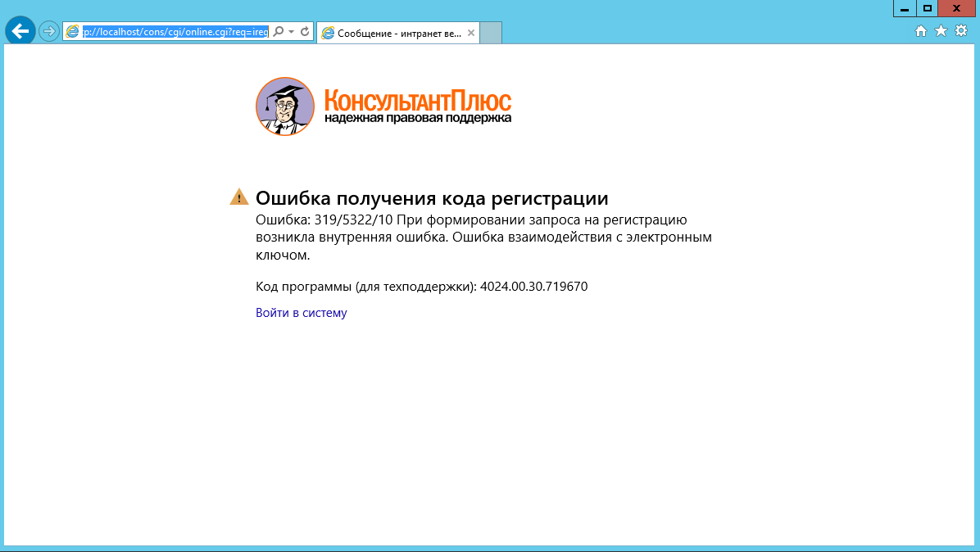Click the warning triangle icon beside error heading
The image size is (980, 552).
tap(238, 197)
